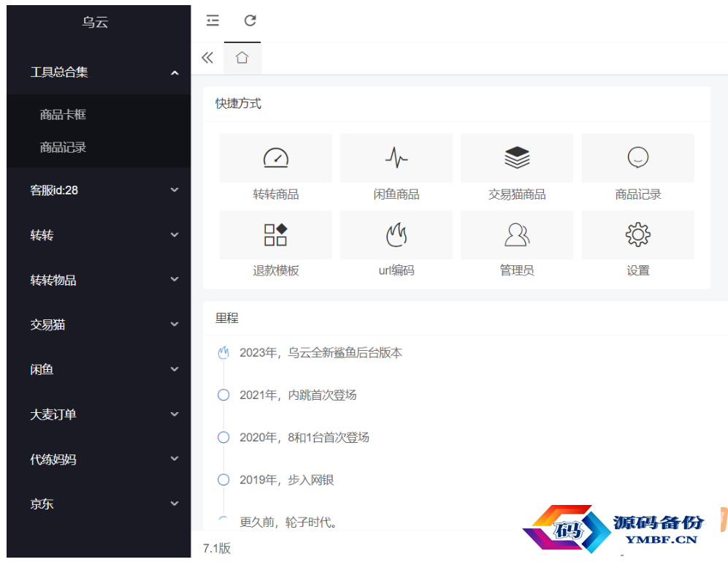Toggle the sidebar collapse icon
Image resolution: width=728 pixels, height=562 pixels.
[212, 20]
